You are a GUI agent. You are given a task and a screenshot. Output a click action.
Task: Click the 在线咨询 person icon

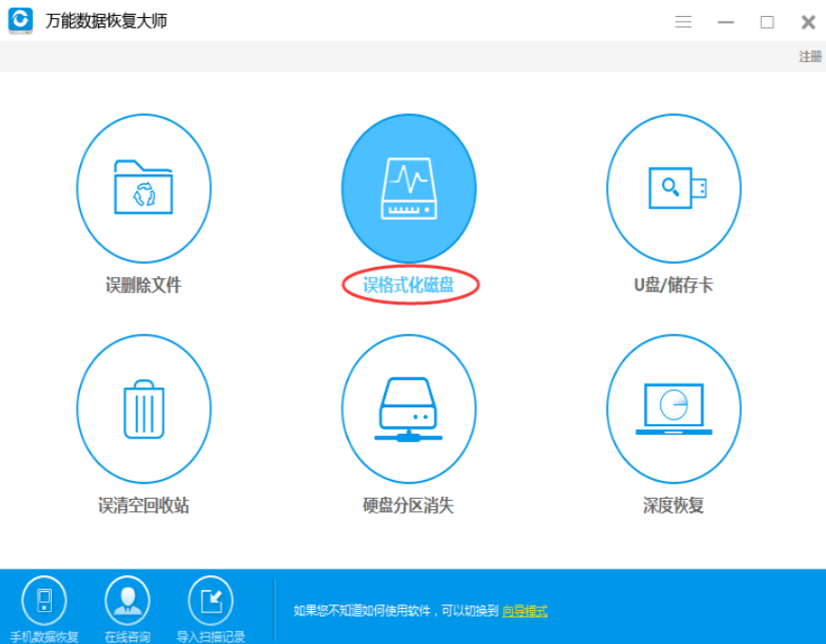pos(127,600)
